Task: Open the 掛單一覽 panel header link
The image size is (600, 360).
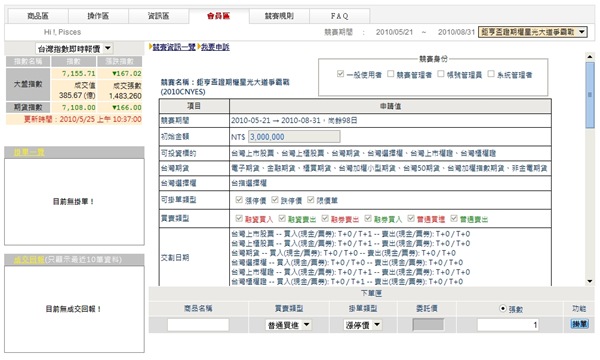Action: pos(29,152)
